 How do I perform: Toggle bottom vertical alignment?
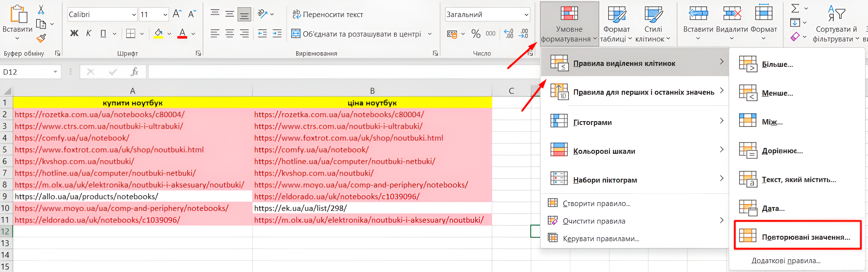[x=244, y=14]
